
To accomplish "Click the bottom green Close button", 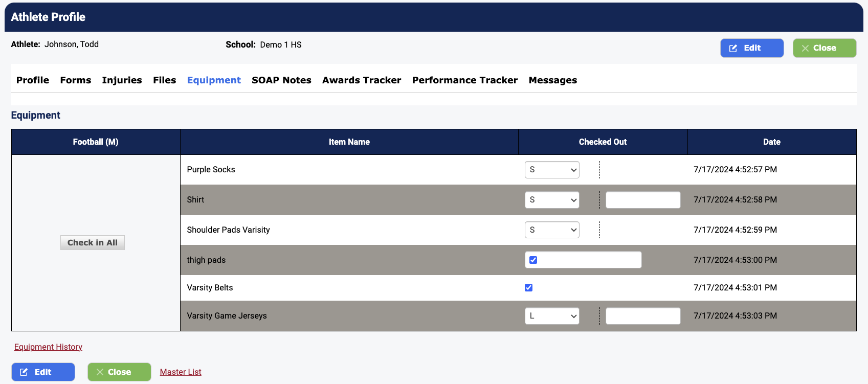I will (119, 372).
